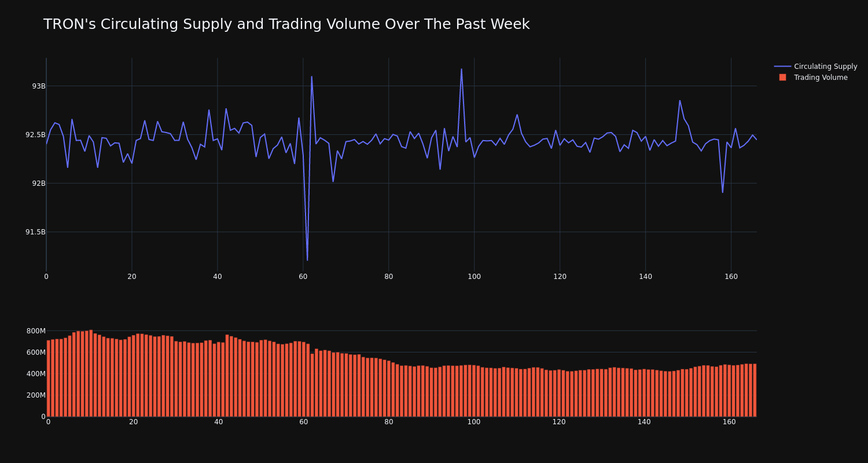Click the 93B y-axis label
This screenshot has height=463, width=868.
(39, 86)
